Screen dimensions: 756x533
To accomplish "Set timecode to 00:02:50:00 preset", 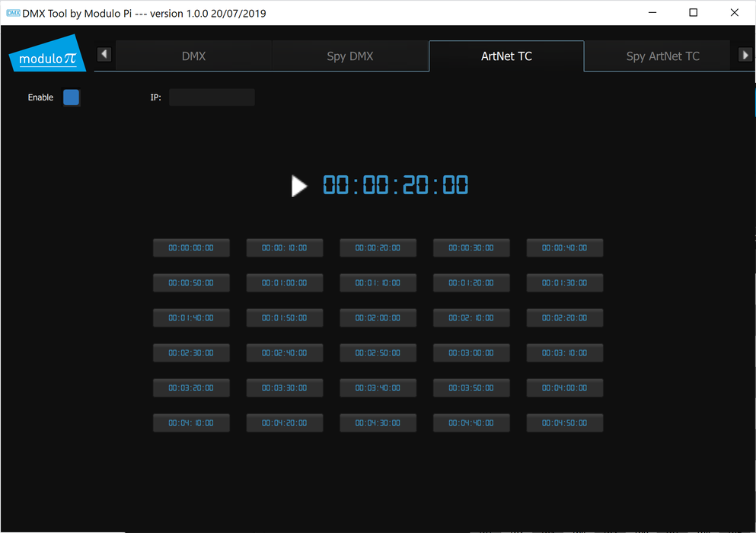I will click(x=378, y=353).
